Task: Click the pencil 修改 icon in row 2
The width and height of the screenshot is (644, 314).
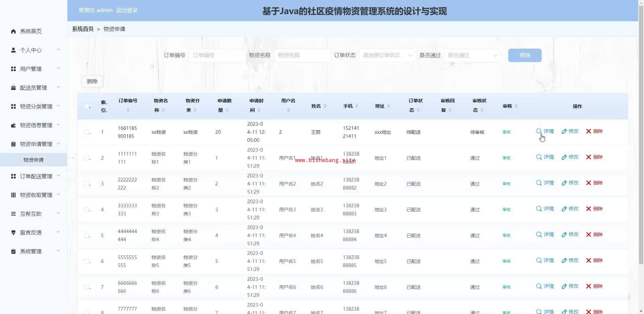Action: click(x=564, y=157)
